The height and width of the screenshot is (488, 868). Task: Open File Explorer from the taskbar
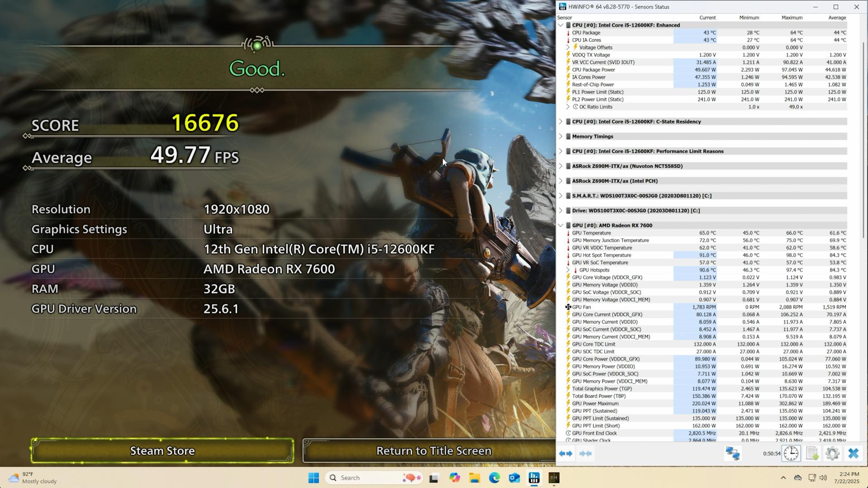click(474, 478)
